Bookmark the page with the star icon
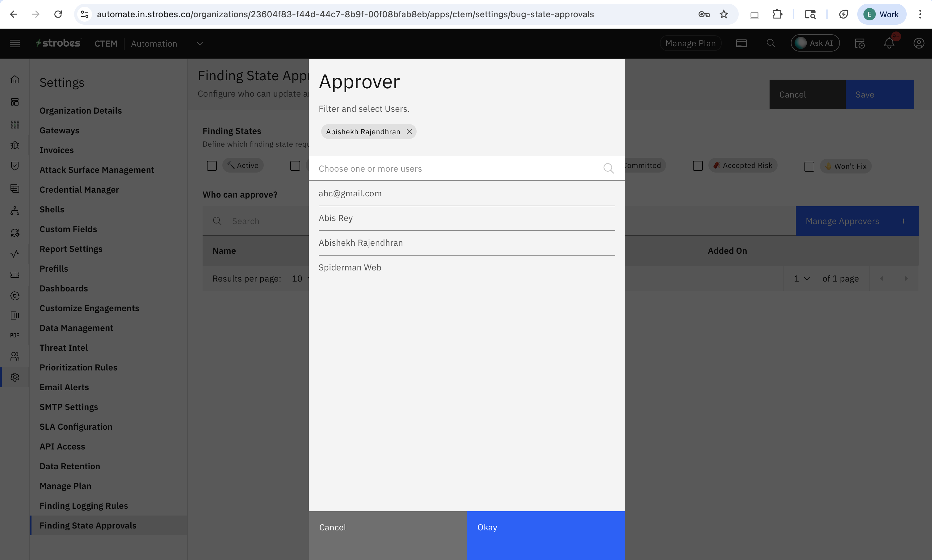The image size is (932, 560). pyautogui.click(x=723, y=14)
